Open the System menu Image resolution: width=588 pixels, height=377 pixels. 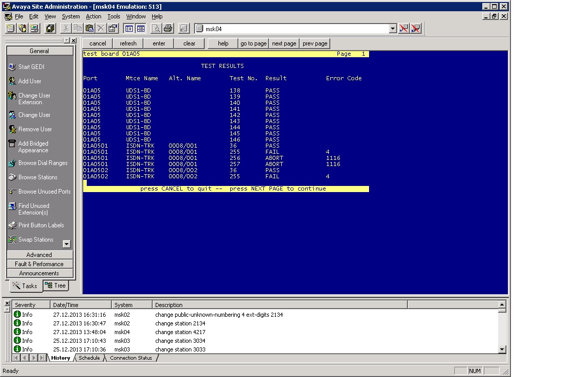(x=71, y=16)
